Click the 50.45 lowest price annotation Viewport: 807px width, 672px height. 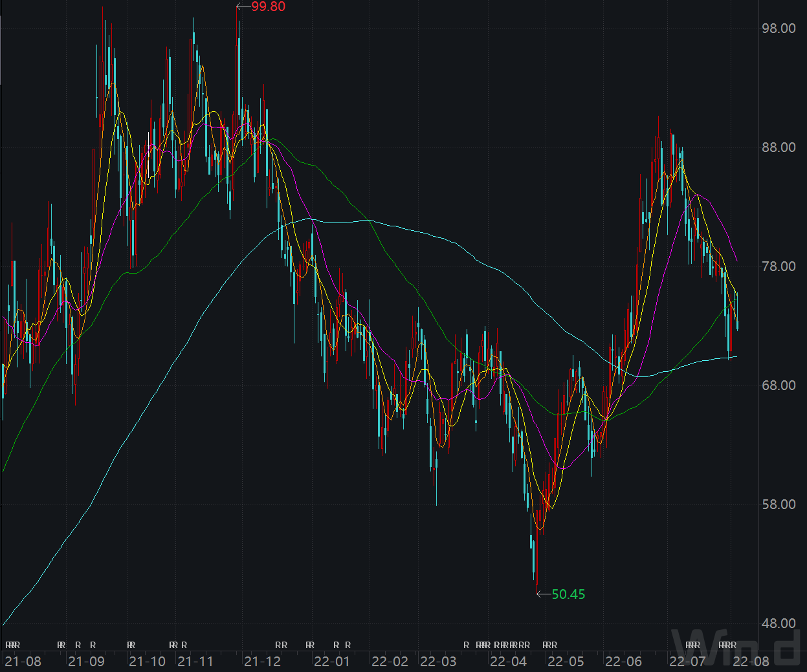pos(568,594)
